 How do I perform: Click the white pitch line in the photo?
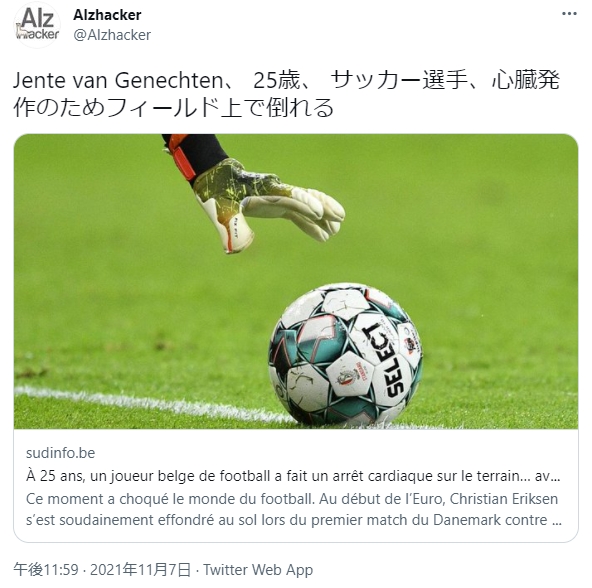pyautogui.click(x=151, y=404)
